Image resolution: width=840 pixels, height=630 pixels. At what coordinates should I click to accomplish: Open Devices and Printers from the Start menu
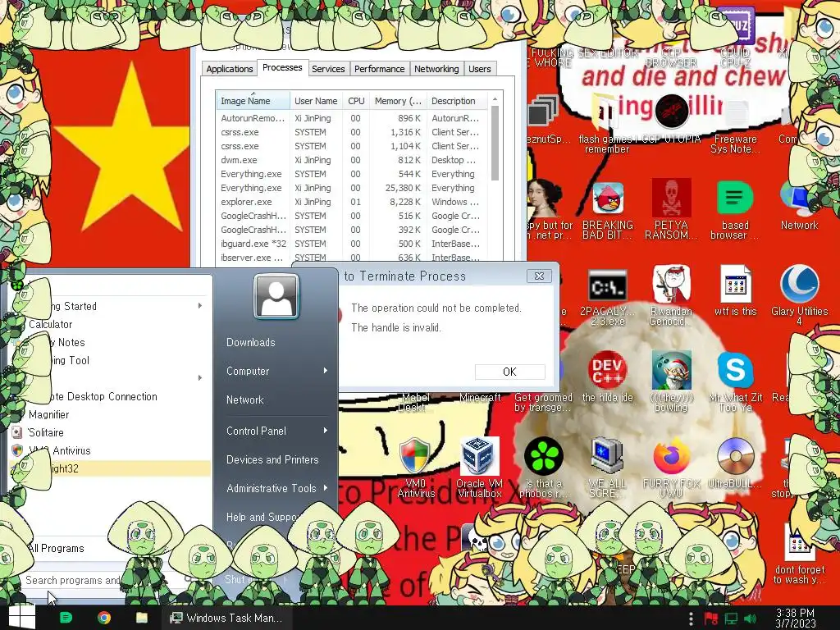point(272,459)
